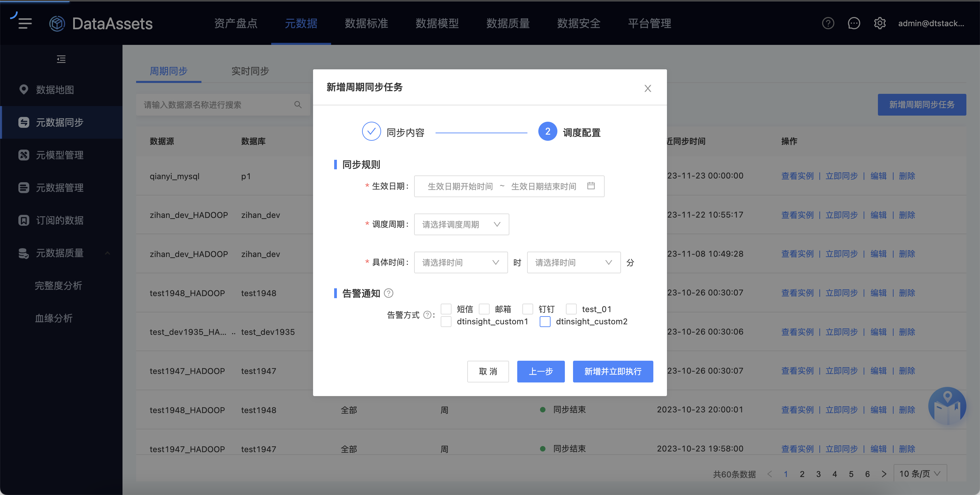Open the 调度周期 dropdown
Image resolution: width=980 pixels, height=495 pixels.
(461, 224)
